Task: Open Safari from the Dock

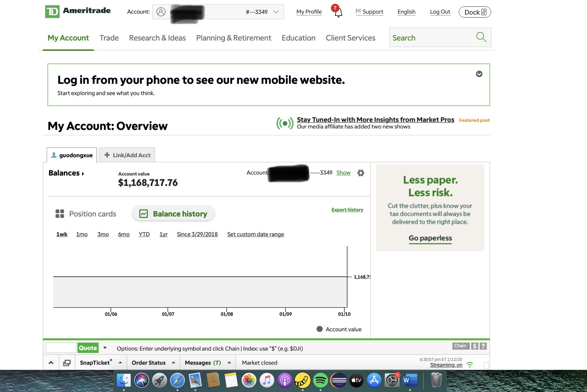Action: 177,380
